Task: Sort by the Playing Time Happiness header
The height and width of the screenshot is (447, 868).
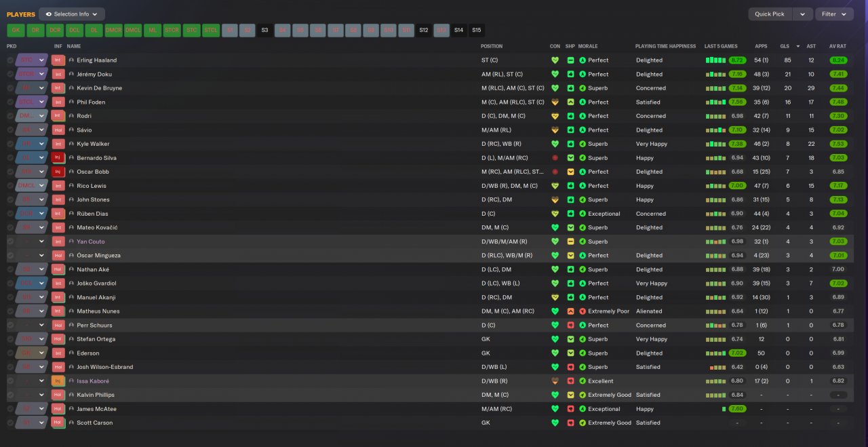Action: click(665, 46)
